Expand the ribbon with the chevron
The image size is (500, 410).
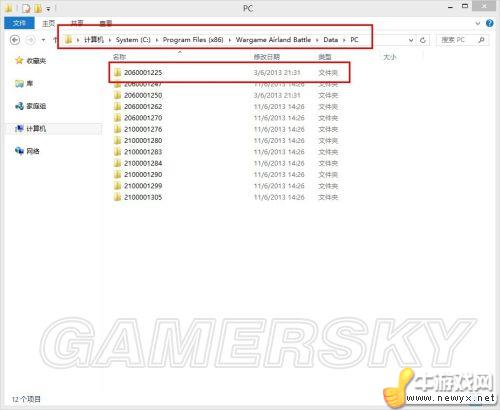click(478, 23)
